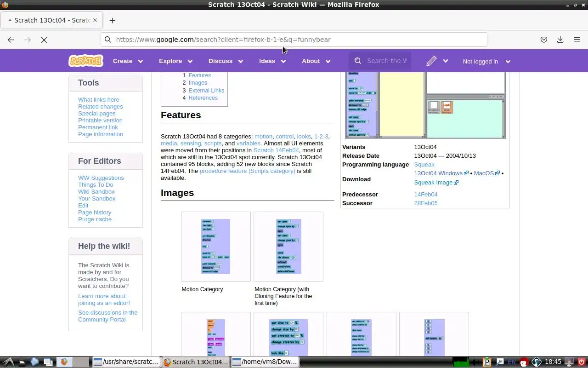Click the magnifier icon in the wiki search box
Screen dimensions: 588x368
[358, 61]
